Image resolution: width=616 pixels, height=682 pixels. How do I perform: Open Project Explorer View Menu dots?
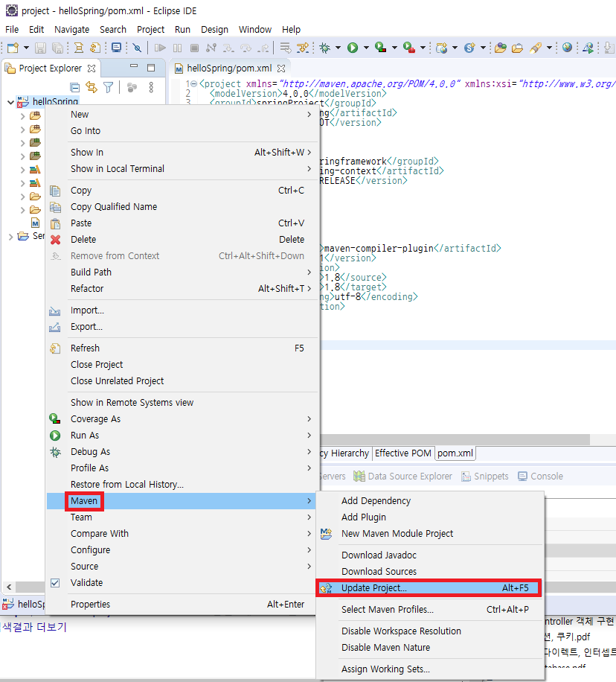click(151, 87)
